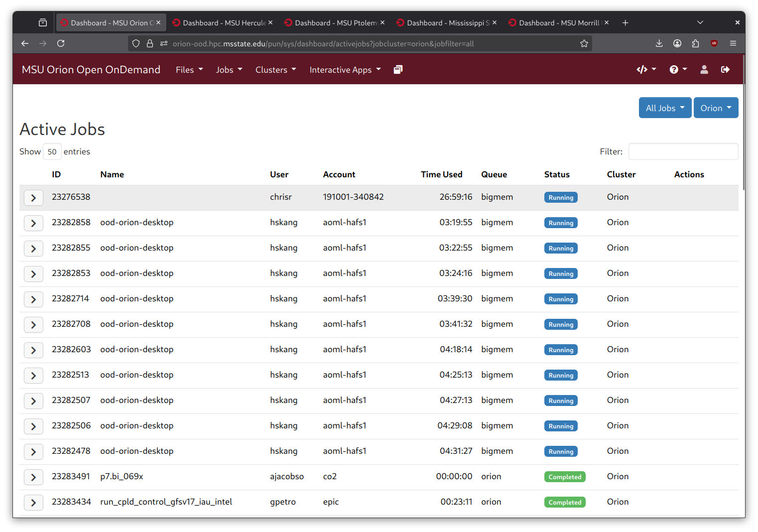Open the Develop code icon menu

tap(646, 70)
